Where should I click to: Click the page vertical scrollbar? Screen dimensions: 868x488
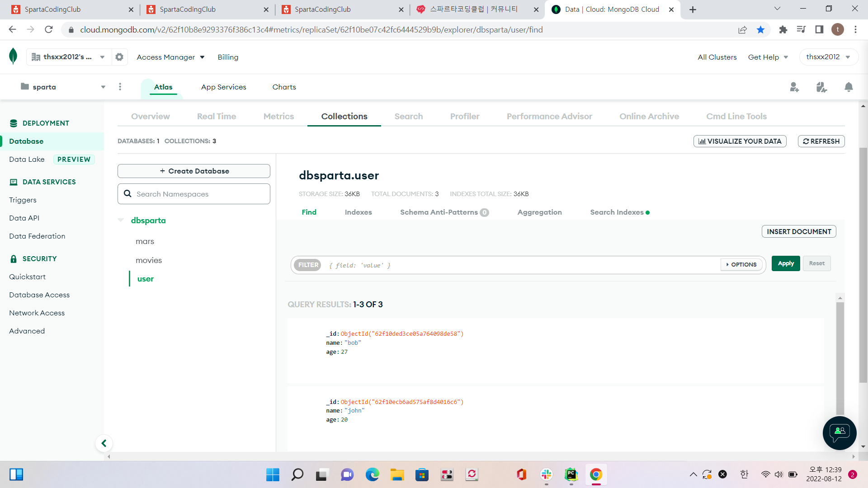(x=863, y=265)
